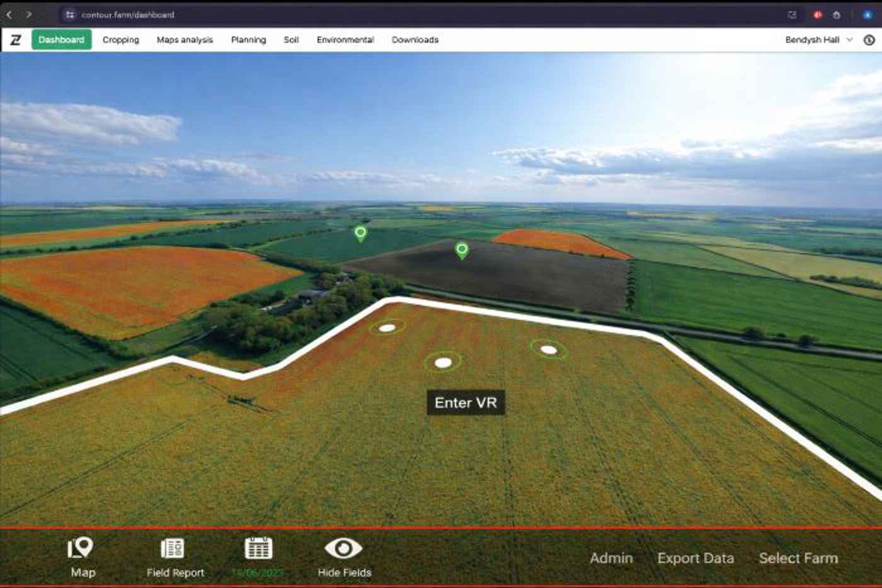
Task: Toggle Hide Fields eye icon
Action: coord(343,549)
